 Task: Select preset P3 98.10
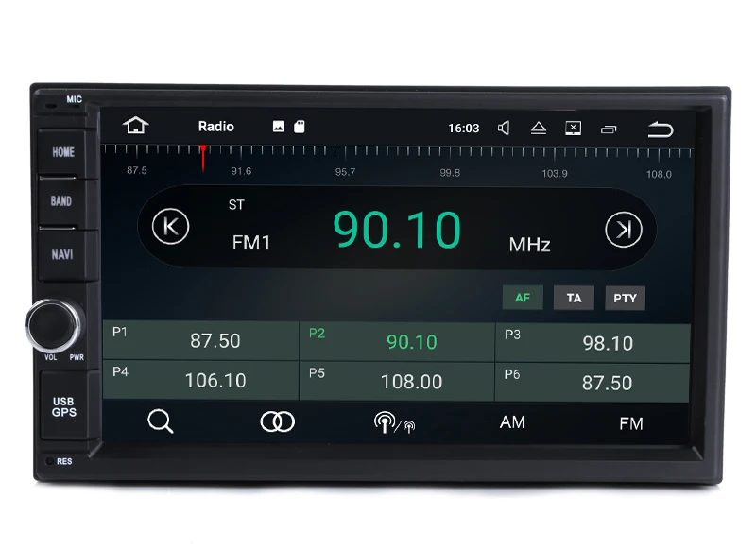(x=593, y=343)
